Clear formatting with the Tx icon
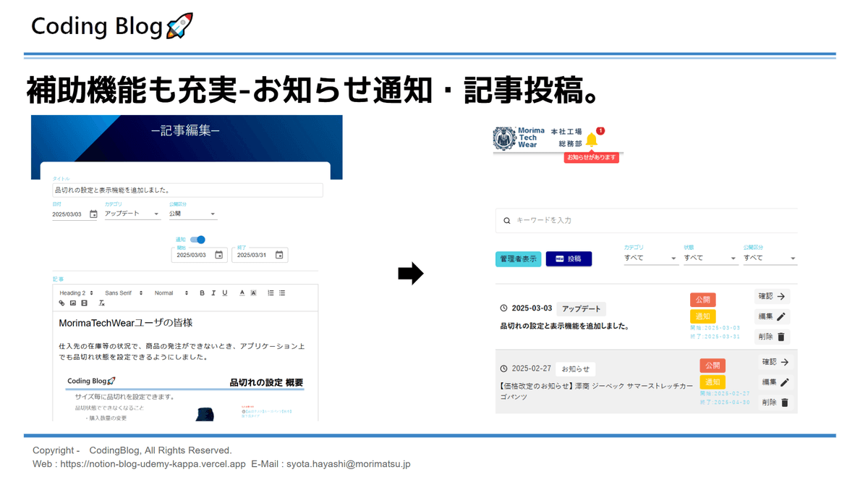868x488 pixels. pyautogui.click(x=101, y=303)
